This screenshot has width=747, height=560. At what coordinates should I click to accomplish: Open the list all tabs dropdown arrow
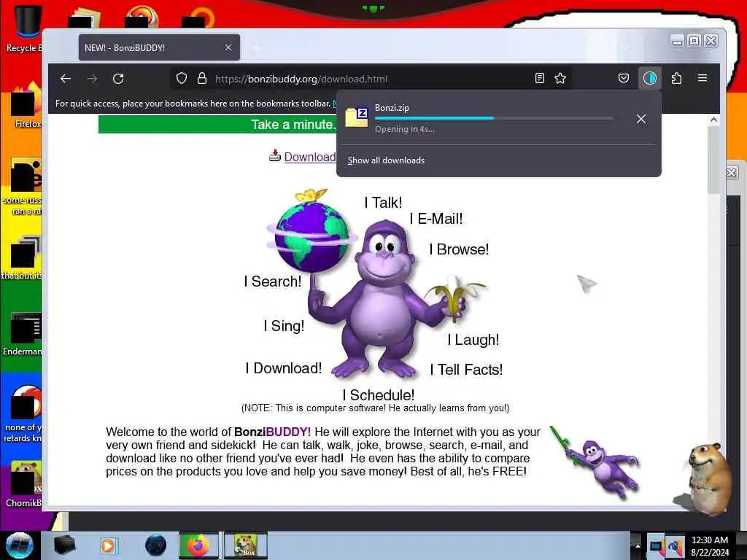tap(625, 47)
